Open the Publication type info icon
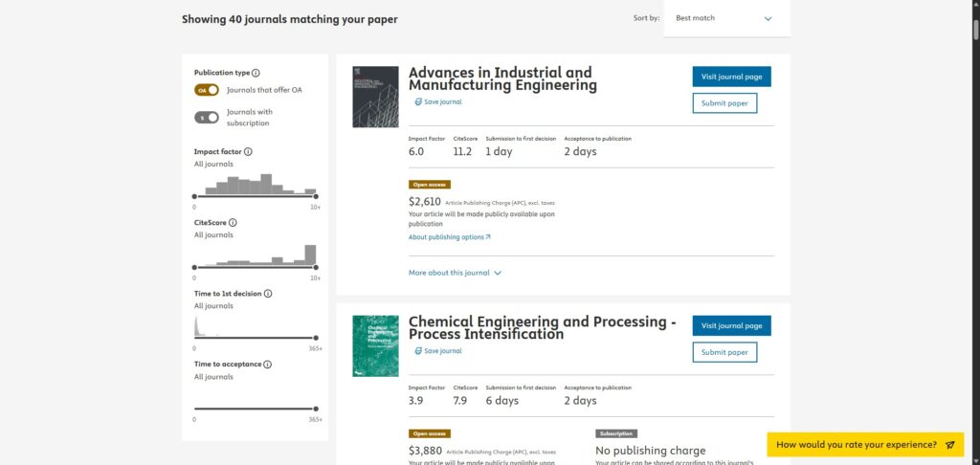Viewport: 980px width, 465px height. pyautogui.click(x=256, y=73)
